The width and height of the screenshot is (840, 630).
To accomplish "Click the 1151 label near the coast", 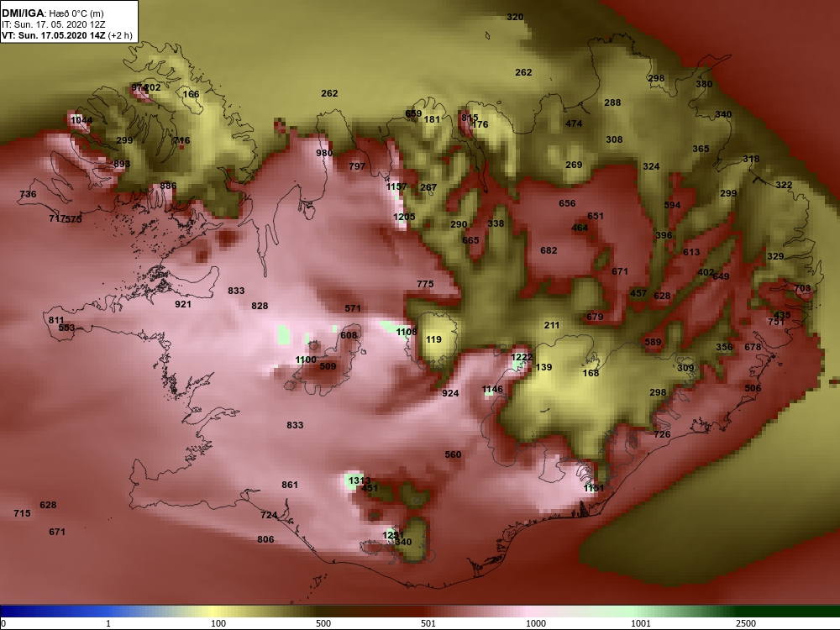I will (594, 488).
